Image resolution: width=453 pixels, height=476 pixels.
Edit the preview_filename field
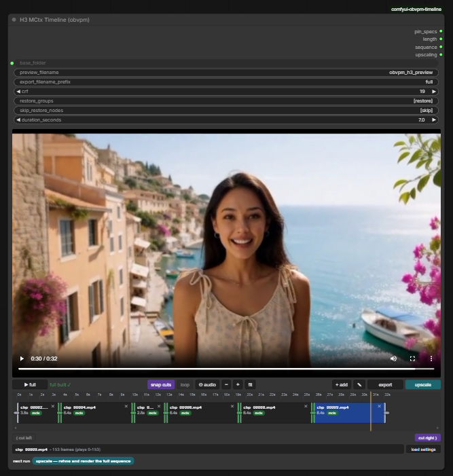(226, 73)
